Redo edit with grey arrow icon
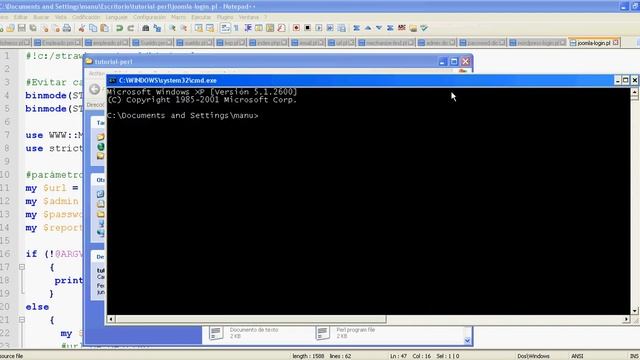This screenshot has height=360, width=640. point(131,28)
